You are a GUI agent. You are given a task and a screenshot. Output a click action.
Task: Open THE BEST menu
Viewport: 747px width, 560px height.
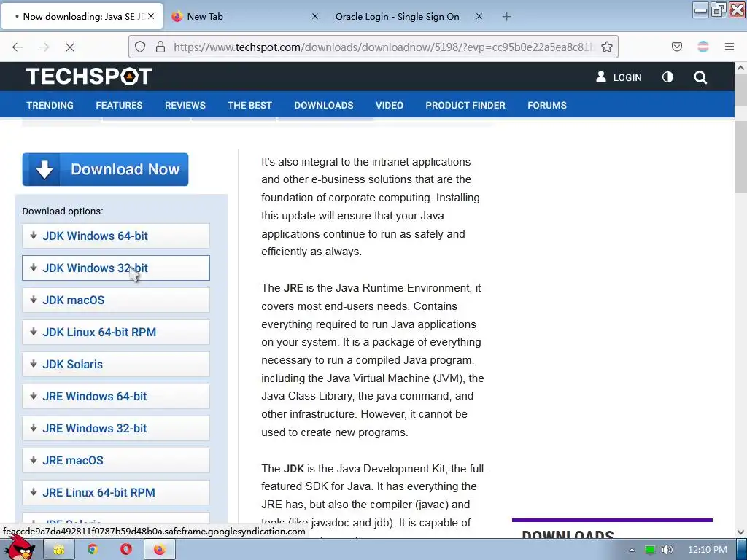click(249, 105)
